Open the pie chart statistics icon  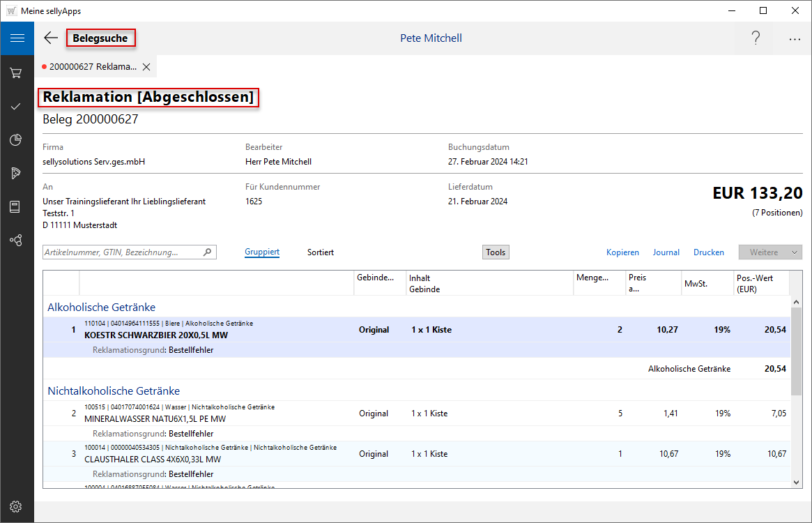click(x=17, y=140)
